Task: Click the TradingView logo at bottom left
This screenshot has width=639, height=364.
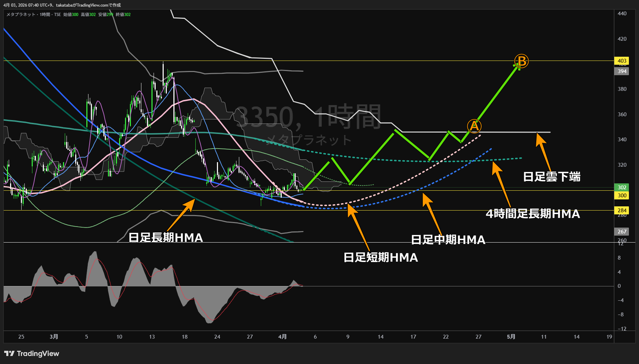Action: point(32,354)
